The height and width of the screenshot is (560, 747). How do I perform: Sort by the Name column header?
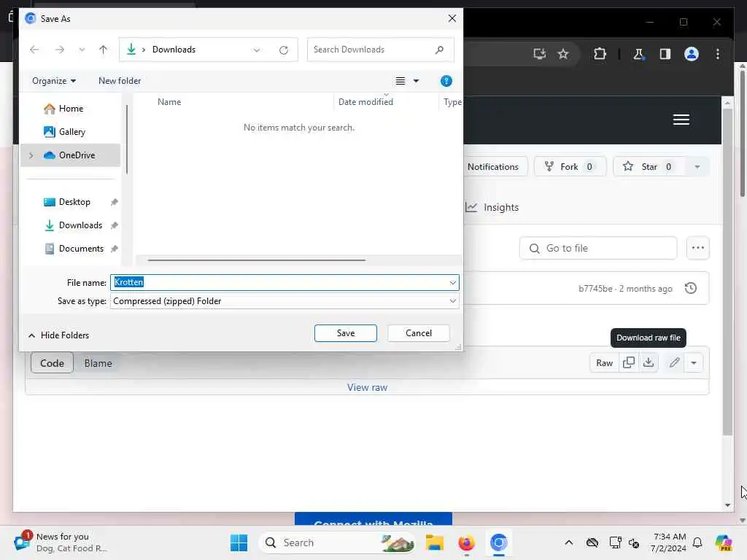tap(169, 102)
